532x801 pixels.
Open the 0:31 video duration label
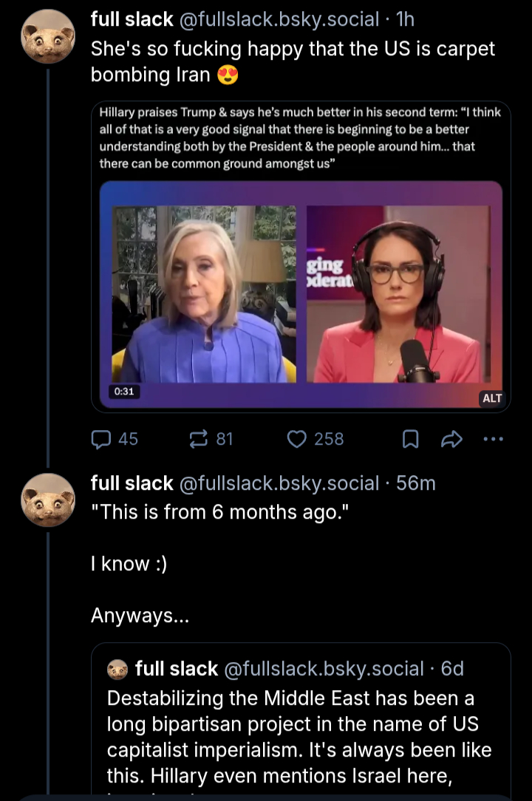[123, 392]
